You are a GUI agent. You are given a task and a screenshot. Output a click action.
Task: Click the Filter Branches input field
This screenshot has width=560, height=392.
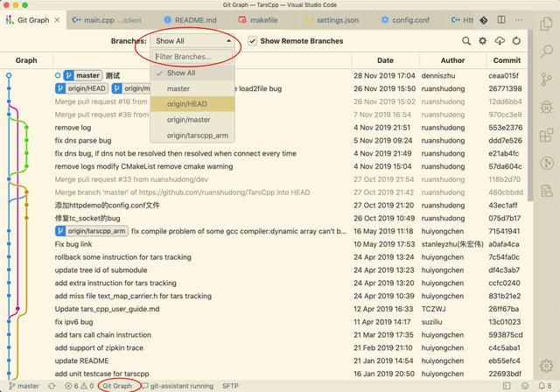click(x=192, y=56)
